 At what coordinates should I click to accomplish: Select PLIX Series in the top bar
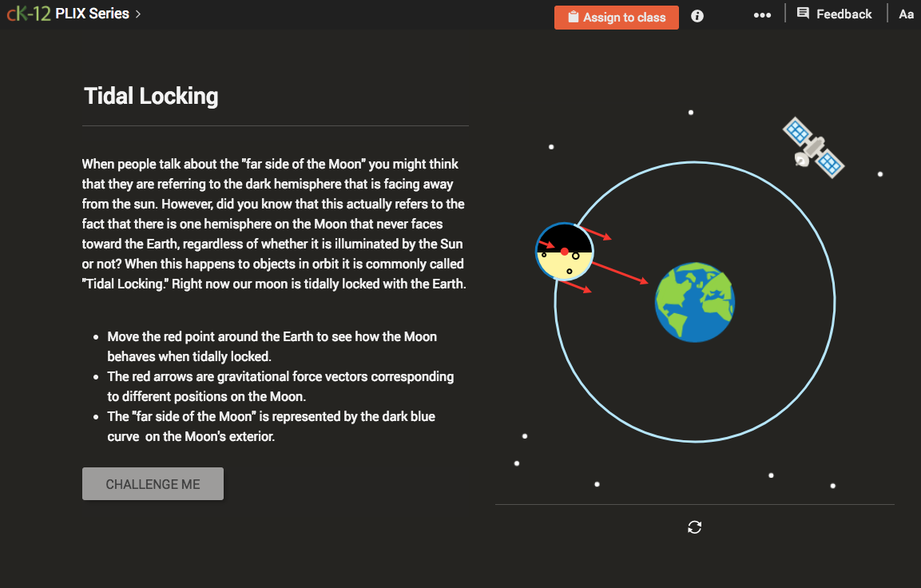tap(93, 13)
